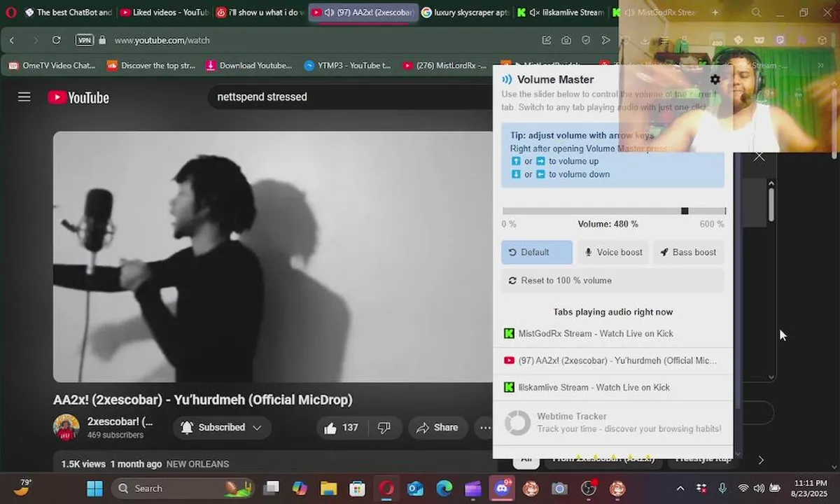
Task: Click Windows taskbar Search box
Action: (182, 488)
